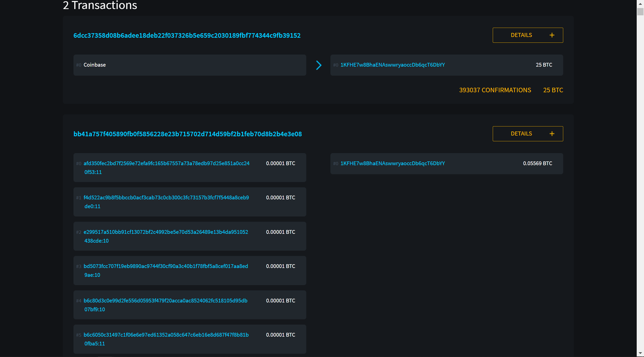Click the plus icon on second DETAILS button
This screenshot has width=644, height=357.
click(552, 134)
